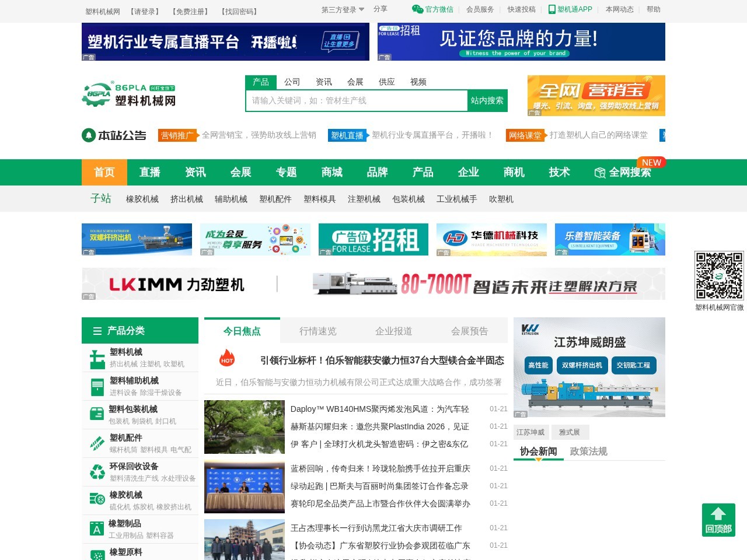Image resolution: width=747 pixels, height=560 pixels.
Task: Click the QR code image
Action: (x=719, y=276)
